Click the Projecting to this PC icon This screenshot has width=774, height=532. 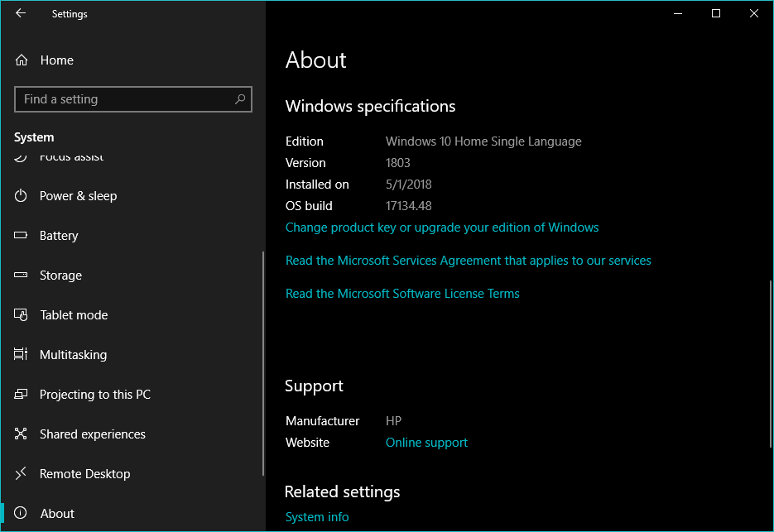coord(22,395)
